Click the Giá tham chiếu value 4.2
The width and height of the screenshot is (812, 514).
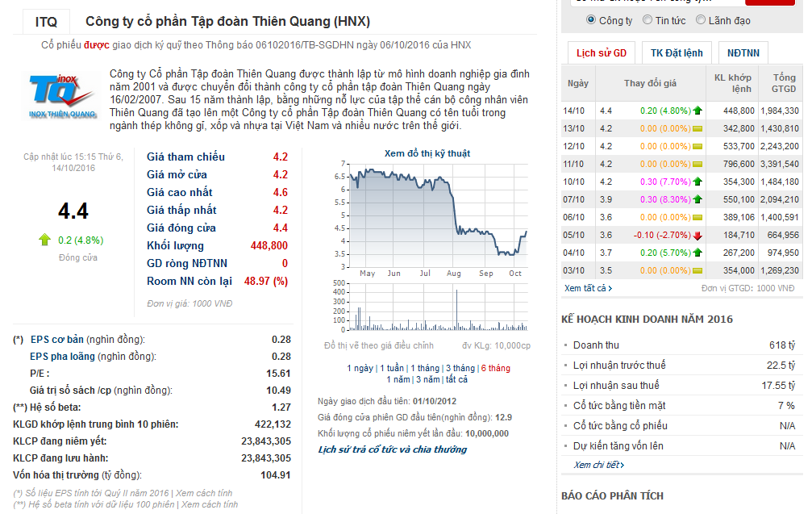pos(280,157)
